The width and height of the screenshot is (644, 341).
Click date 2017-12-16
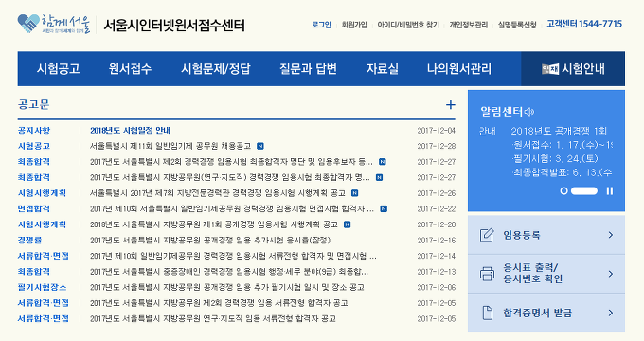(x=437, y=240)
